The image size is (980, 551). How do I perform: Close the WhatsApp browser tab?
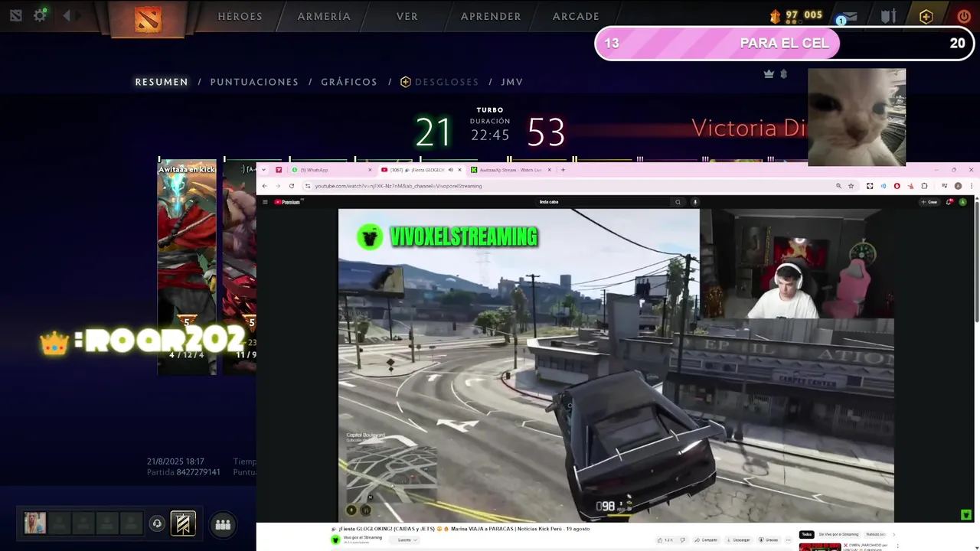click(x=370, y=170)
